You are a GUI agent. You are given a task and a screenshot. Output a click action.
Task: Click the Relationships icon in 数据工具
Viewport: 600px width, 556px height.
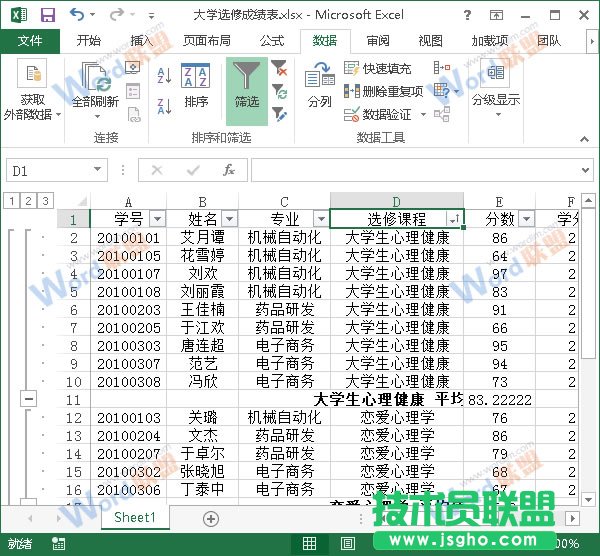442,114
